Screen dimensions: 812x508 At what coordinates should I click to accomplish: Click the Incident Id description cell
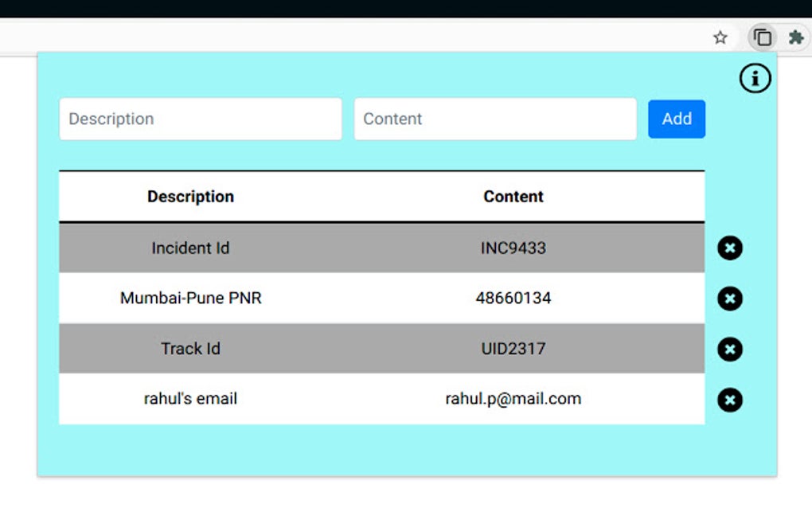[190, 248]
